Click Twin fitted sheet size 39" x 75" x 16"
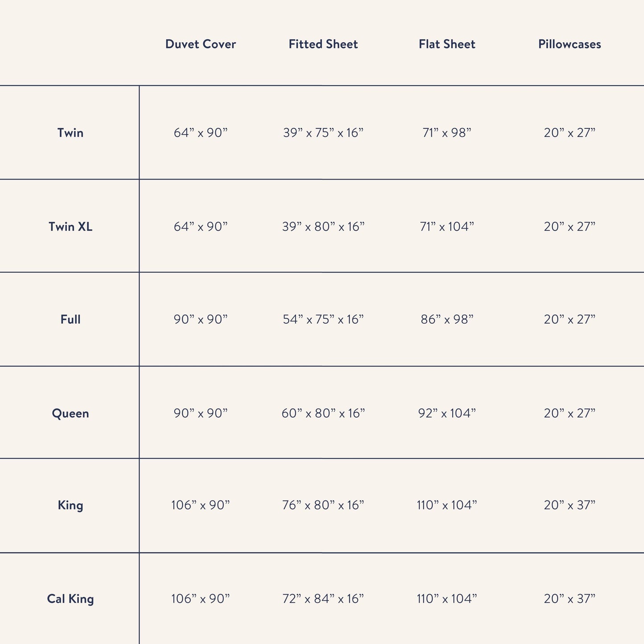This screenshot has height=644, width=644. (x=323, y=133)
